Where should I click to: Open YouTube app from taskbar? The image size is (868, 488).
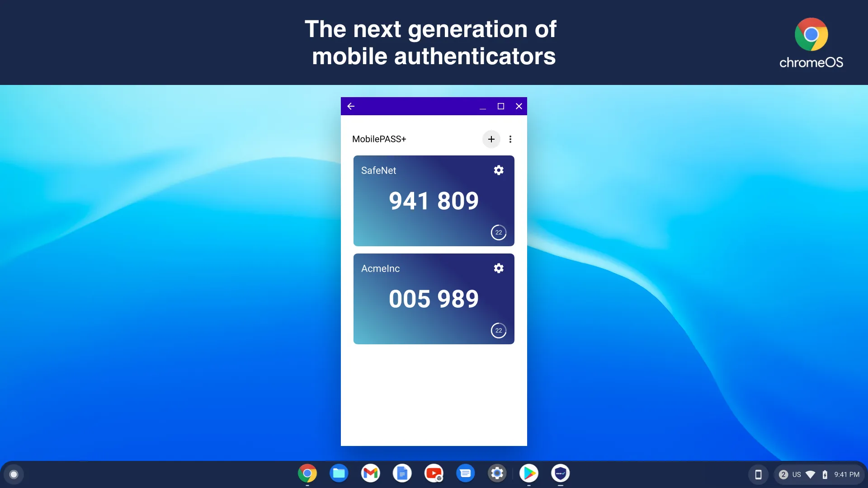[434, 474]
